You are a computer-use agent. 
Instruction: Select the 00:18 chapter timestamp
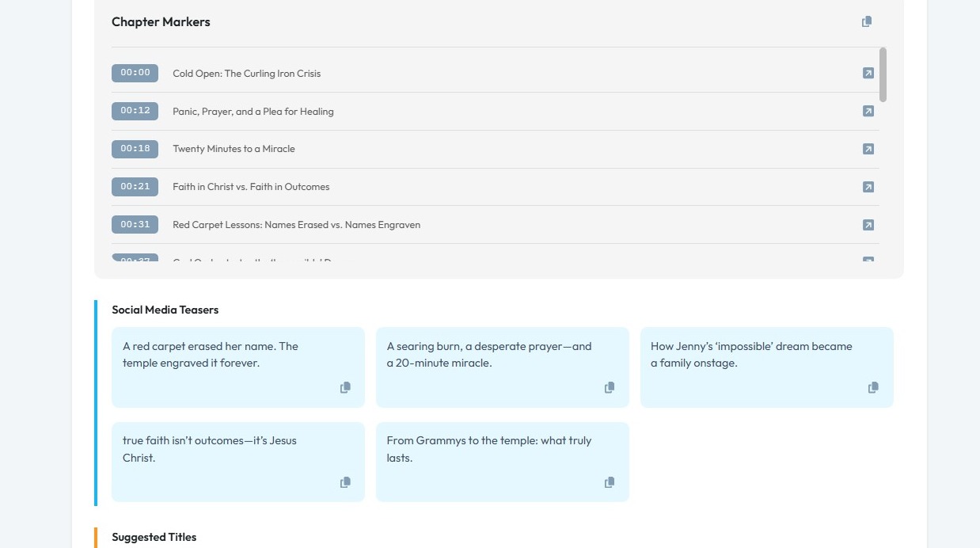135,149
